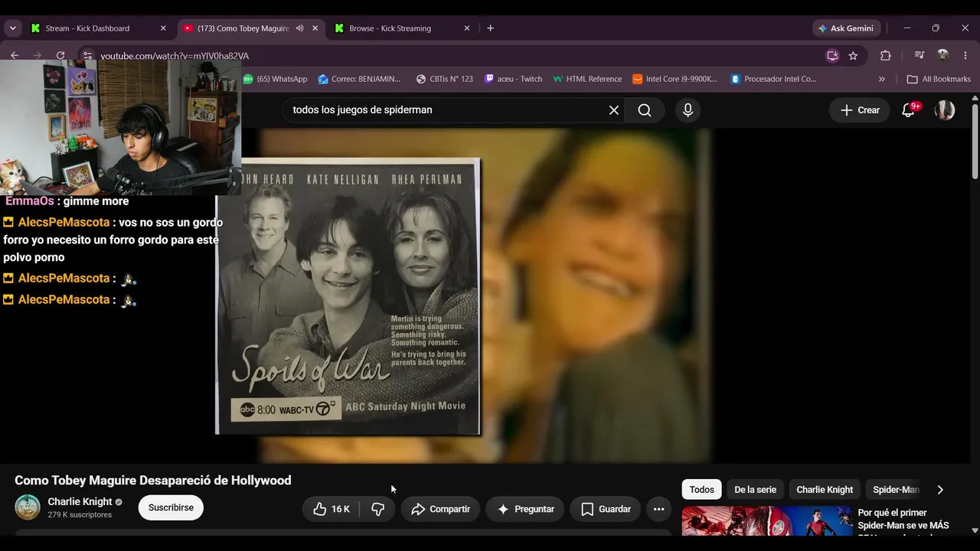
Task: Open 'Por qué el primer Spider-Man' video title
Action: point(903,521)
